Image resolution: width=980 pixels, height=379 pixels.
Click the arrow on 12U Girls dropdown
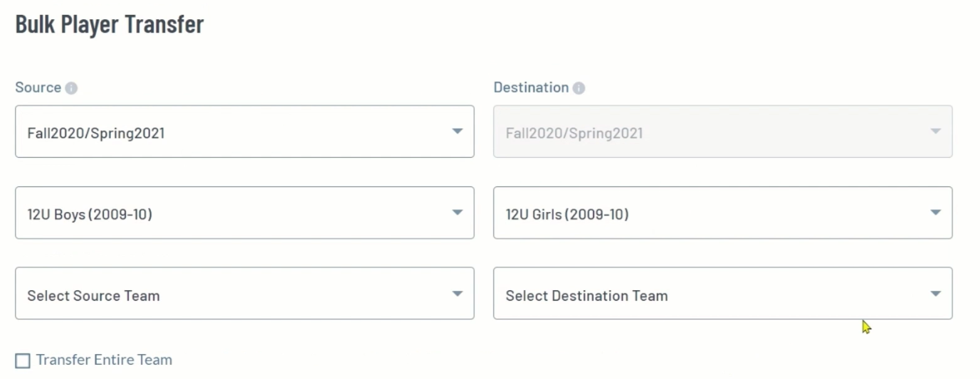pos(936,213)
